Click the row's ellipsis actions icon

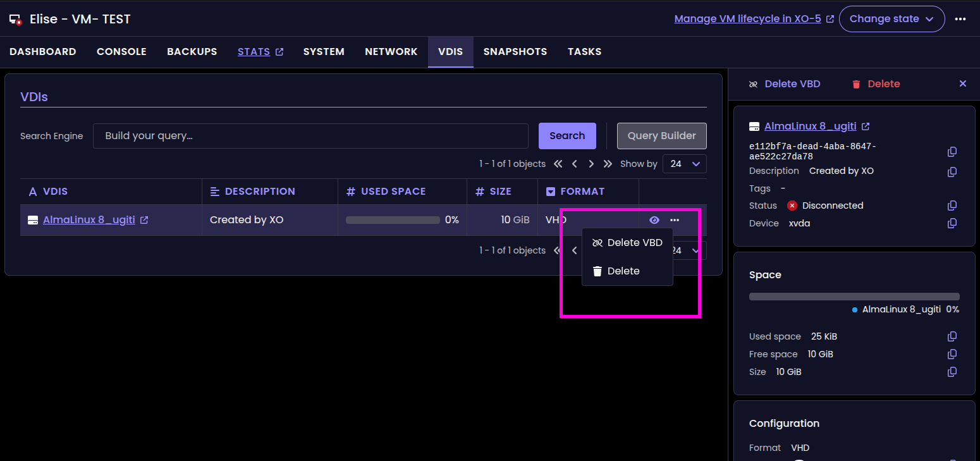[x=675, y=220]
